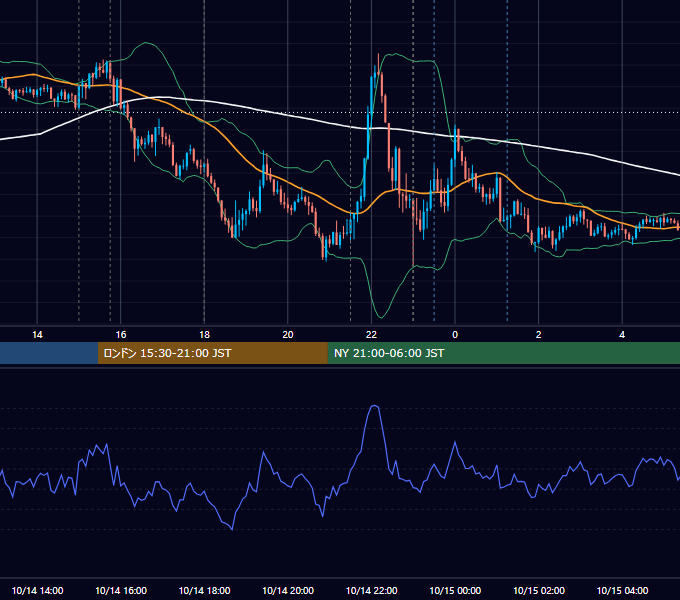Click the hour label 22 on upper axis
Screen dimensions: 680x600
[x=371, y=335]
